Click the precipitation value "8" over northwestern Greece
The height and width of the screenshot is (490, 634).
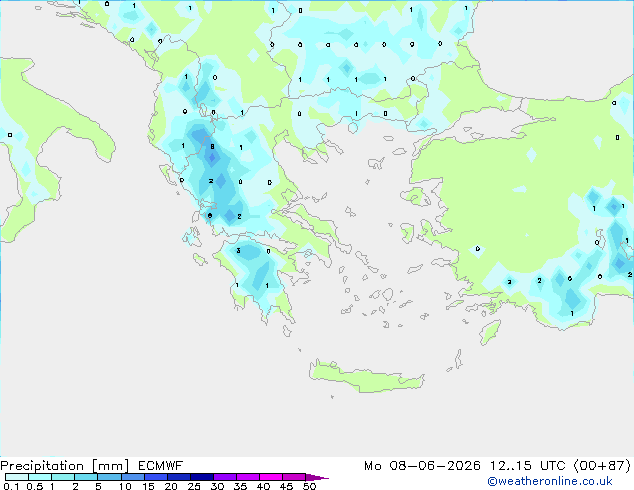[212, 147]
